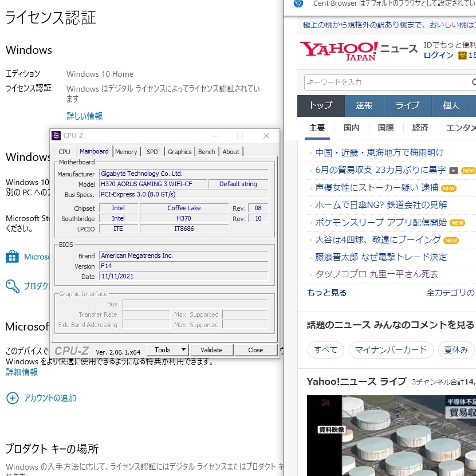Switch to the CPU tab in CPU-Z

tap(64, 151)
